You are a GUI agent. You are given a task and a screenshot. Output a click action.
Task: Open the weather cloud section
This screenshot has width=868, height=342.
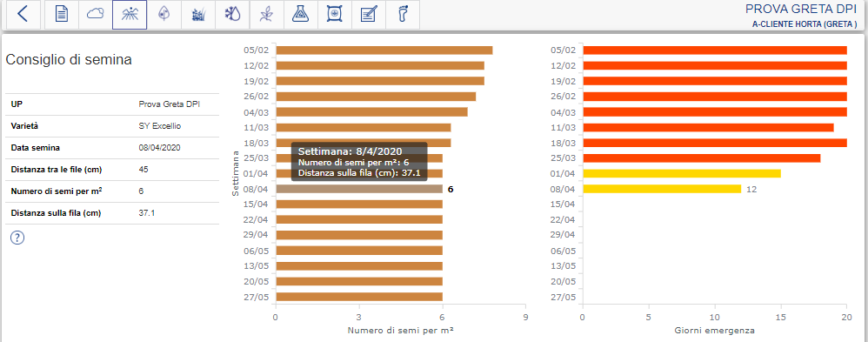click(x=95, y=15)
